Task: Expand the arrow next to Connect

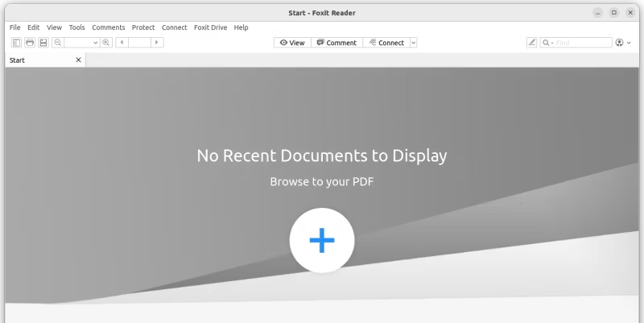Action: pyautogui.click(x=414, y=43)
